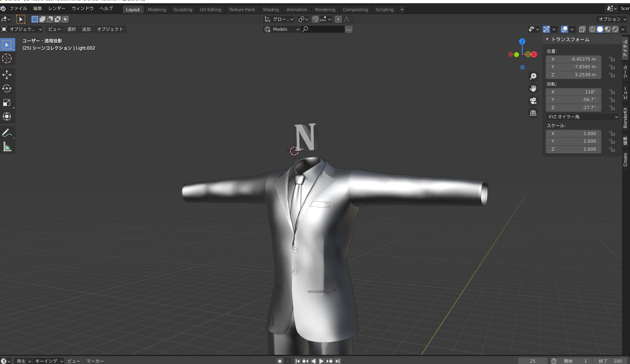Open the 再生 playback dropdown
The image size is (630, 364).
[x=24, y=361]
